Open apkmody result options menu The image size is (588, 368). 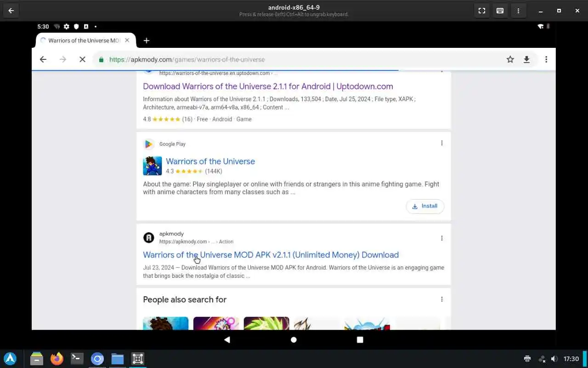442,238
